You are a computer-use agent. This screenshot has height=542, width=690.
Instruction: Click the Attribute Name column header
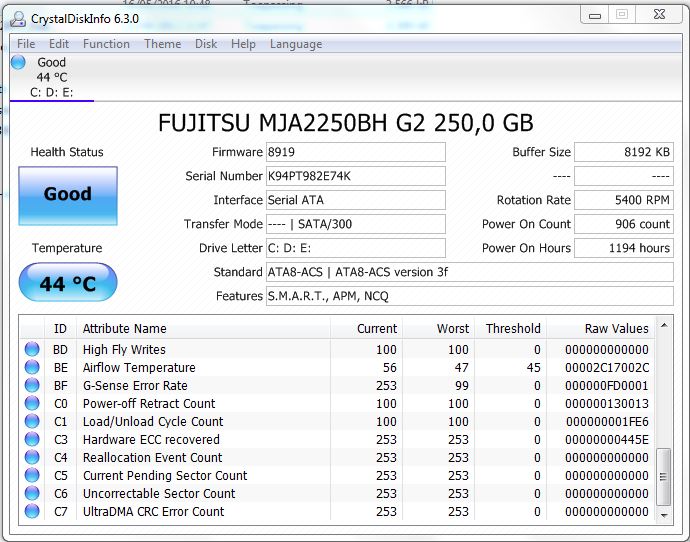tap(203, 328)
